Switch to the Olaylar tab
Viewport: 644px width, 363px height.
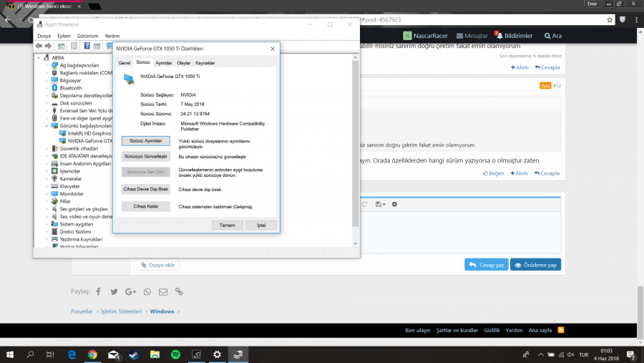tap(184, 63)
